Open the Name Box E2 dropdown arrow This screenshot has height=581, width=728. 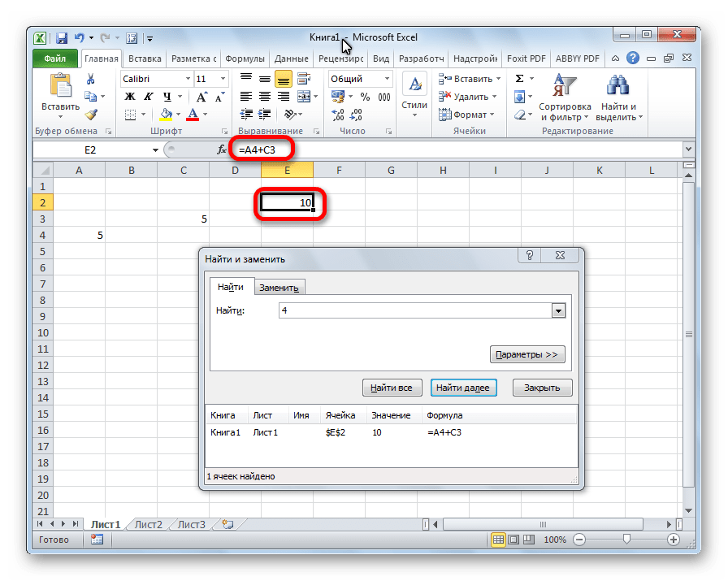click(155, 150)
